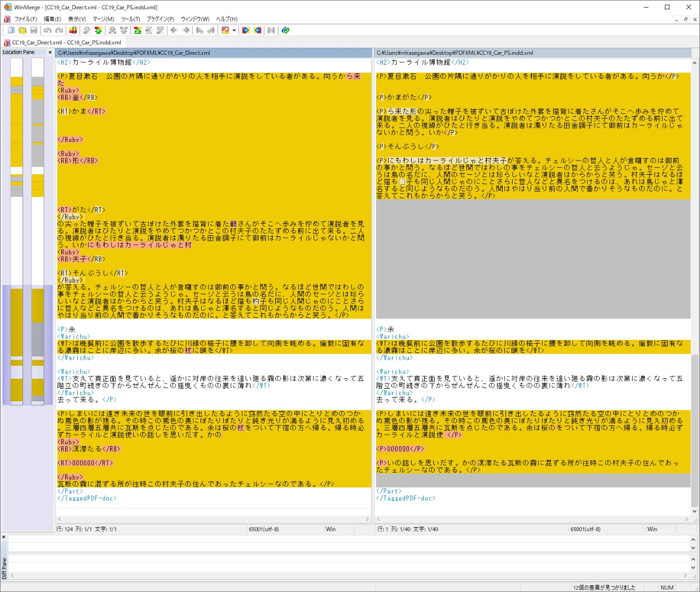Click the right pane encoding 65001(utf-8)
The width and height of the screenshot is (700, 592).
click(585, 530)
